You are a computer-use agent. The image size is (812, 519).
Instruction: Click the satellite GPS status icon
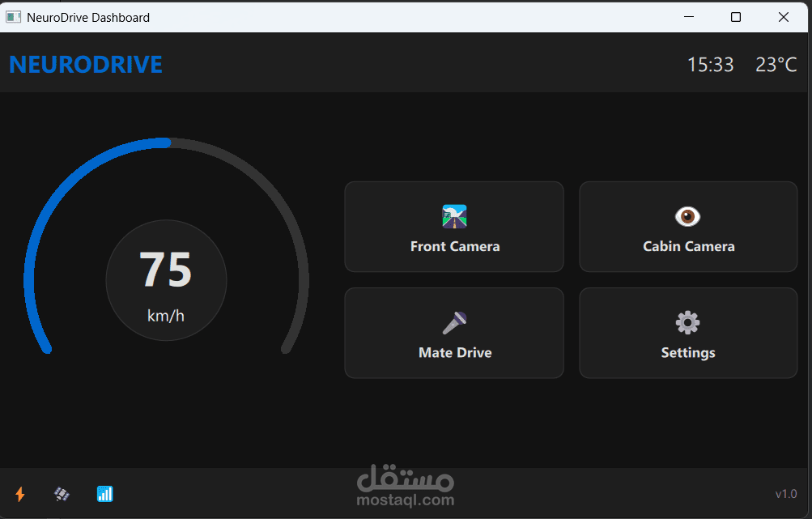click(x=62, y=494)
